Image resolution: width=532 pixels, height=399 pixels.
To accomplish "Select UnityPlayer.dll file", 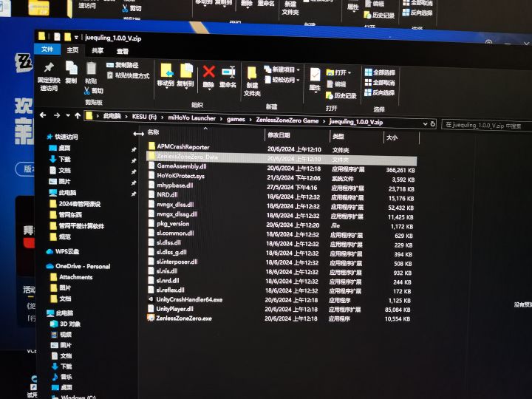I will [171, 309].
